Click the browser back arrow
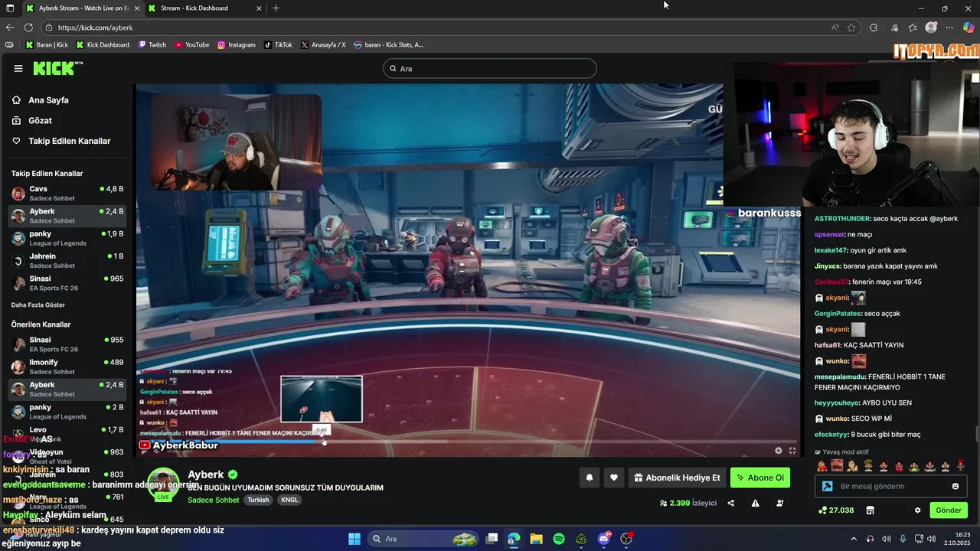Image resolution: width=980 pixels, height=551 pixels. coord(10,28)
